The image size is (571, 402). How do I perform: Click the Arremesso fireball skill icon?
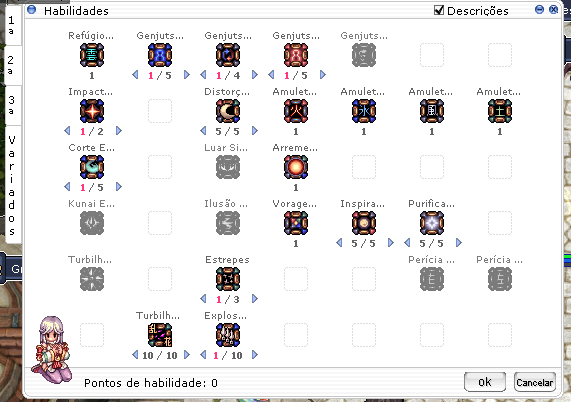coord(296,167)
